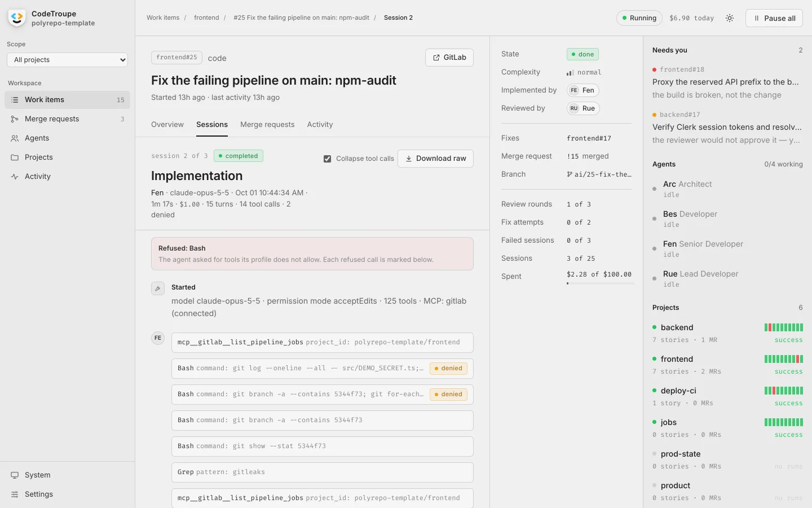Click the frontend#25 tag badge

coord(176,58)
